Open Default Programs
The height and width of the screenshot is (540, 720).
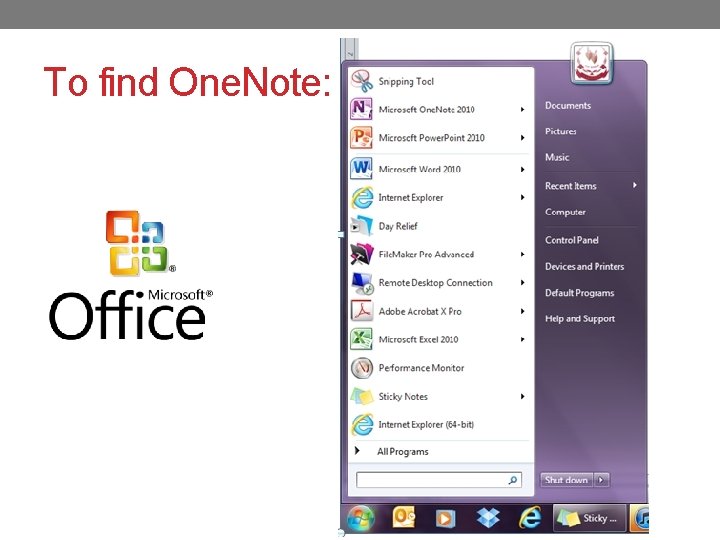click(x=579, y=292)
